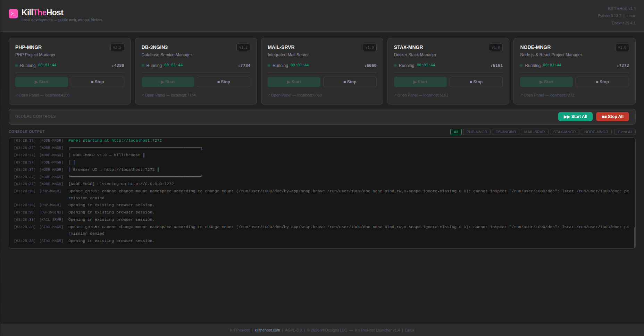Start the PHP-MNGR service
Image resolution: width=644 pixels, height=336 pixels.
pyautogui.click(x=42, y=82)
